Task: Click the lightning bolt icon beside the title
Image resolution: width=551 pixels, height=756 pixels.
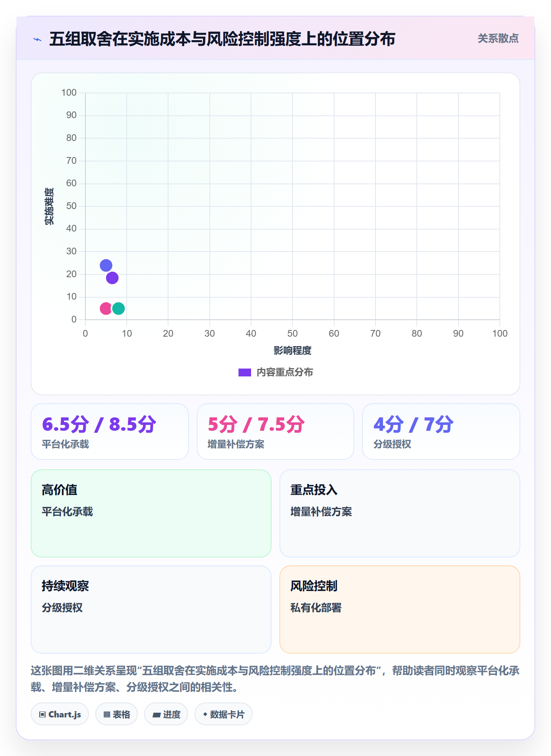Action: point(37,39)
